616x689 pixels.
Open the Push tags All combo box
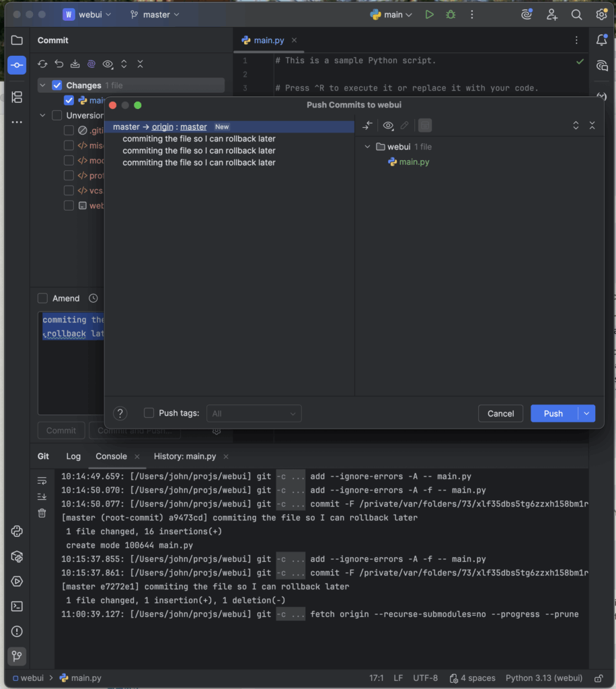click(x=254, y=414)
